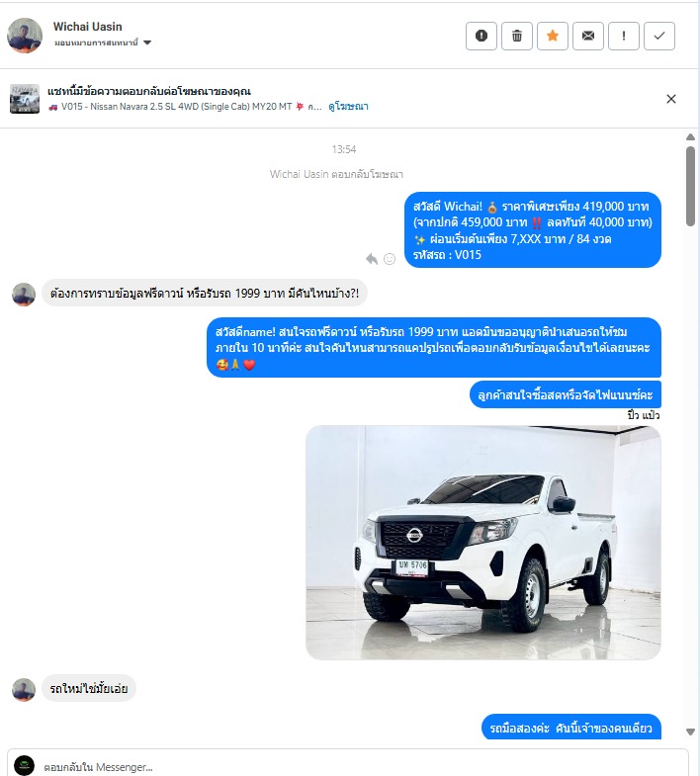Viewport: 700px width, 776px height.
Task: Open emoji reaction smiley on price message
Action: 390,259
